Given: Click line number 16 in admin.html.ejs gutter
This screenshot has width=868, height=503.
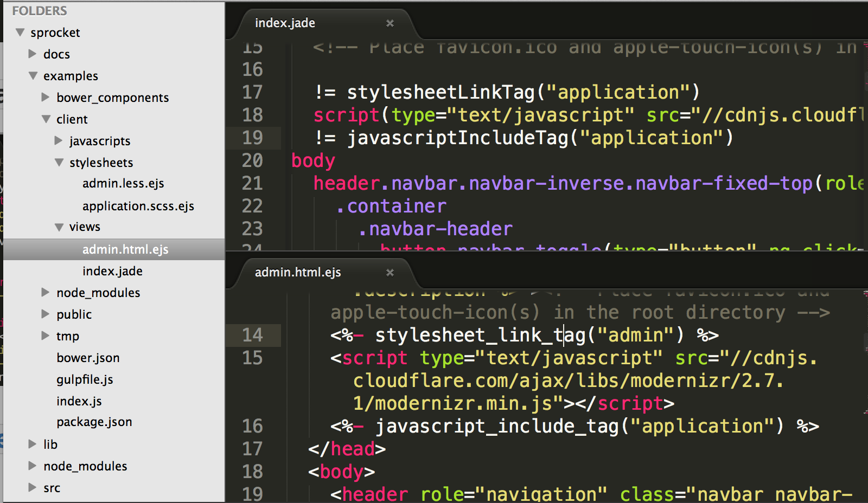Looking at the screenshot, I should 252,426.
